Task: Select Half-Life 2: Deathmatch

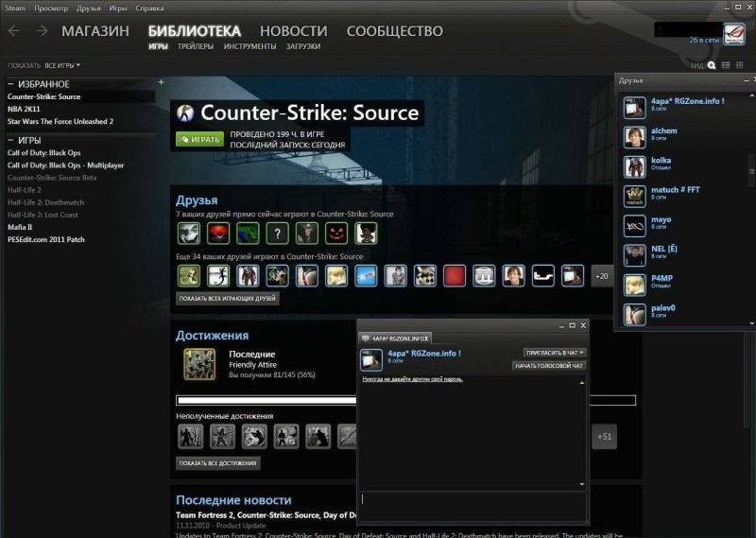Action: pos(45,202)
